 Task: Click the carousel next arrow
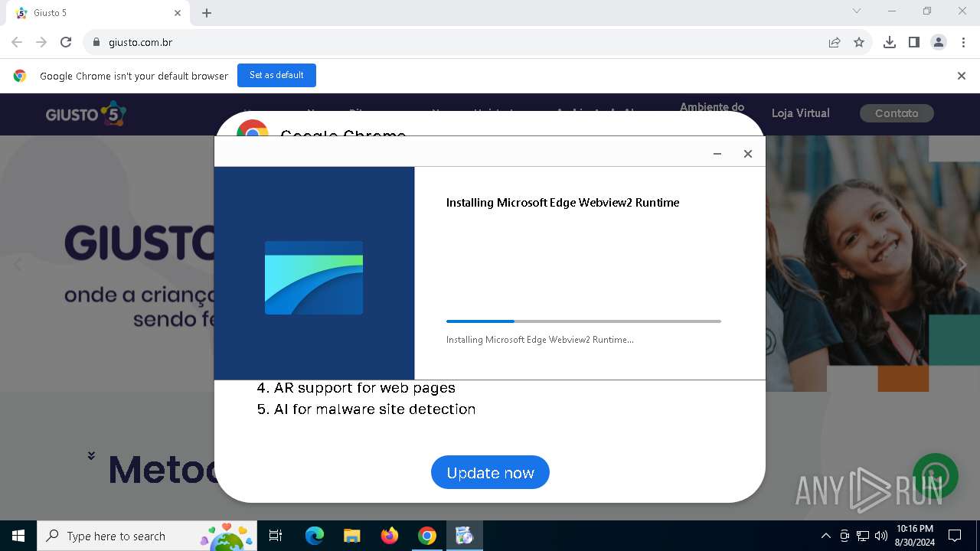(962, 265)
